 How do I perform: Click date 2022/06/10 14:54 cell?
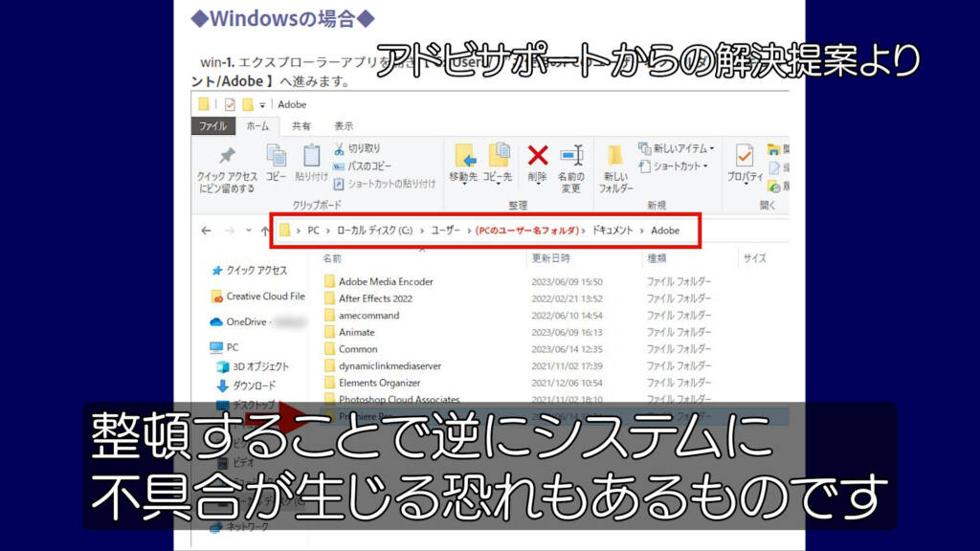(x=567, y=316)
